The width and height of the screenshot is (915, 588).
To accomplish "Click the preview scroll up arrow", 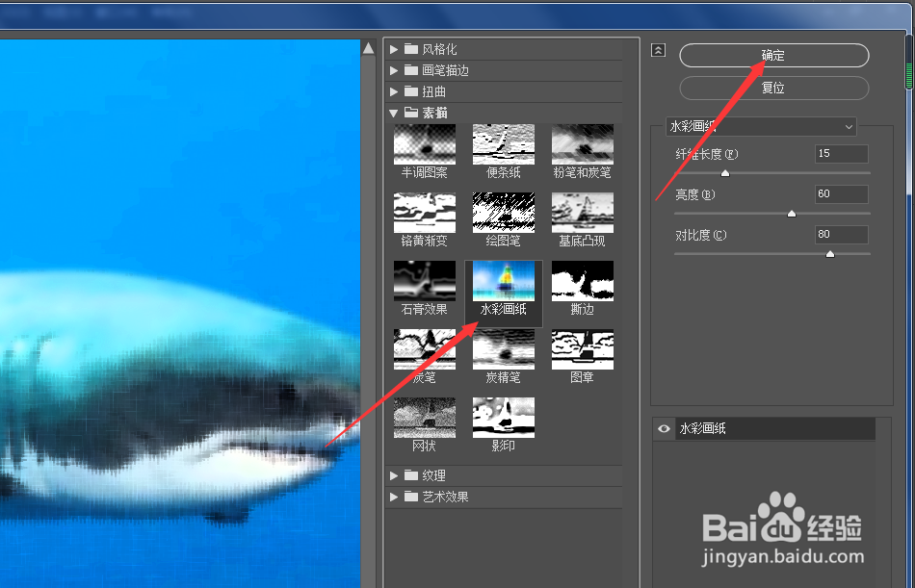I will [x=368, y=48].
